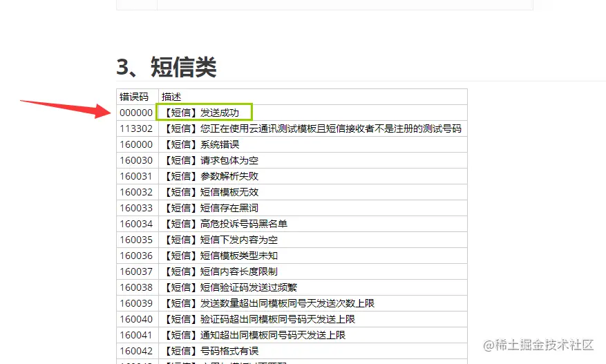
Task: Click the '描述' column header
Action: click(x=171, y=97)
